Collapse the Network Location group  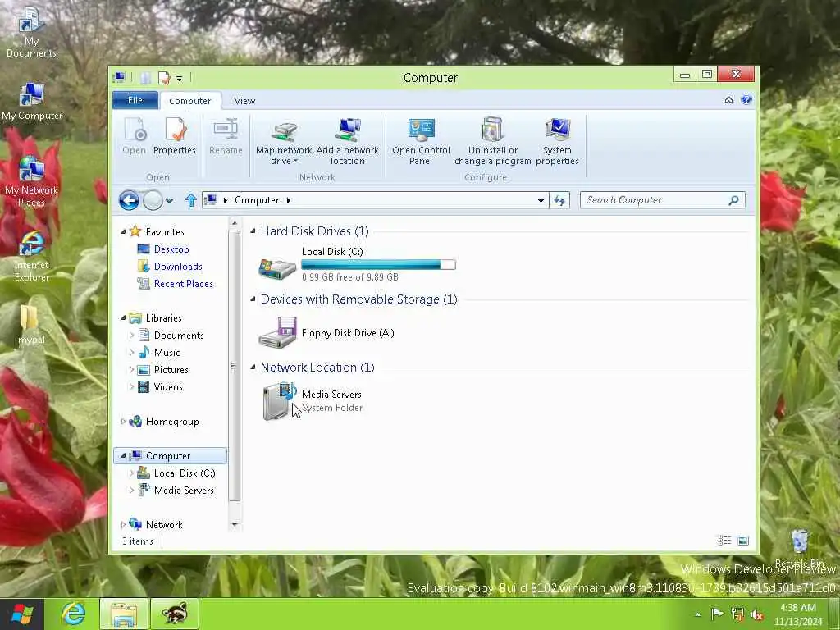[x=253, y=367]
